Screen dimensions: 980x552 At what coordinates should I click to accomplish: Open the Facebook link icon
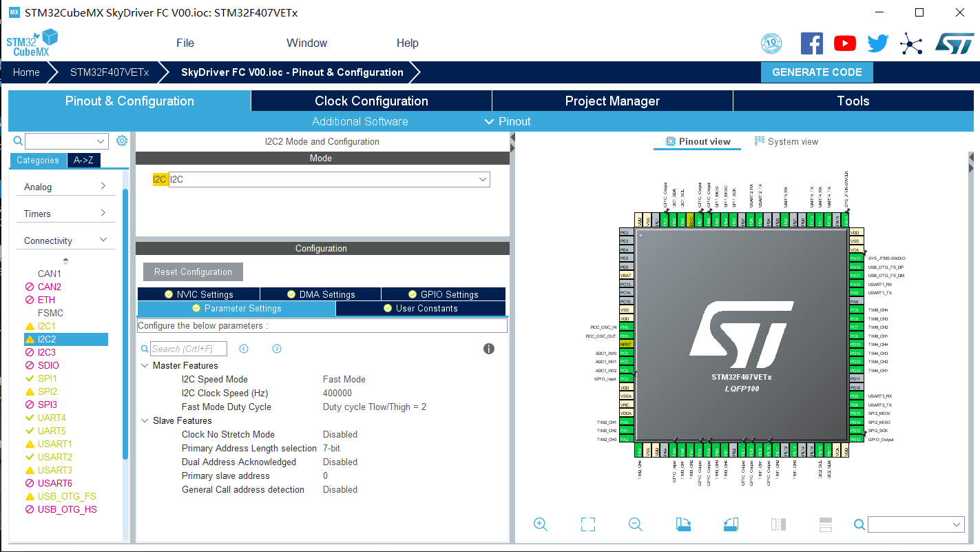[x=812, y=43]
